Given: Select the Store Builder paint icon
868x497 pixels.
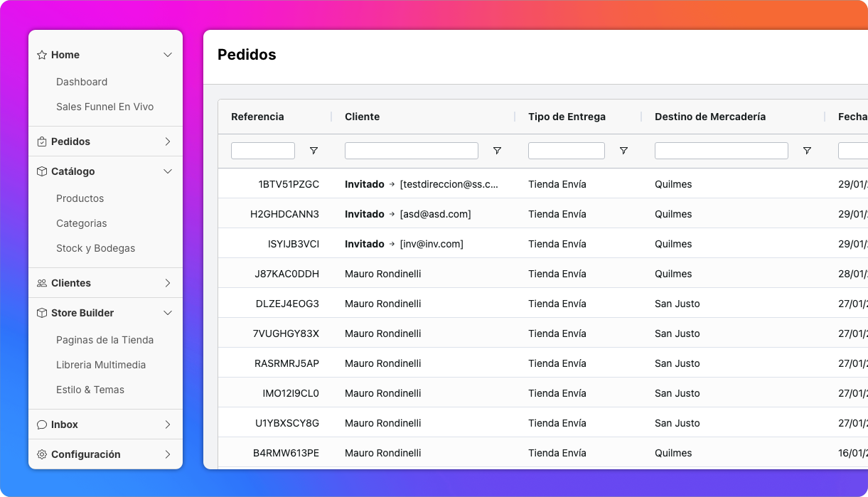Looking at the screenshot, I should (42, 313).
